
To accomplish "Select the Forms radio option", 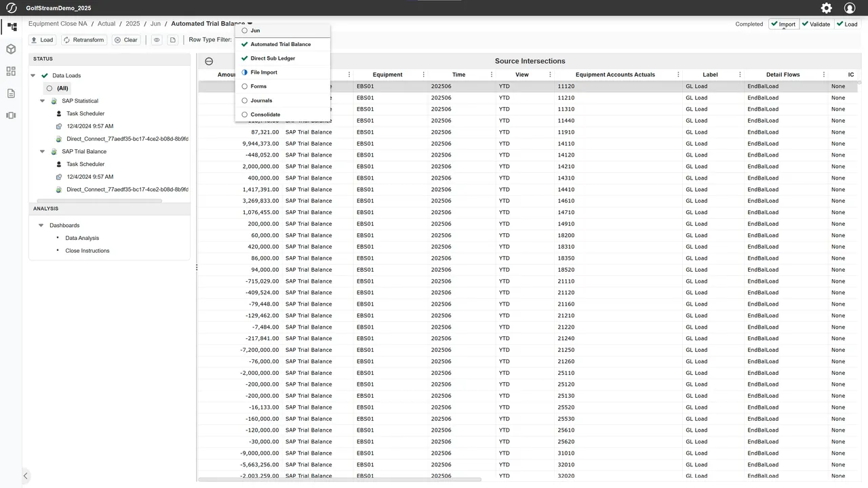I will click(x=245, y=87).
